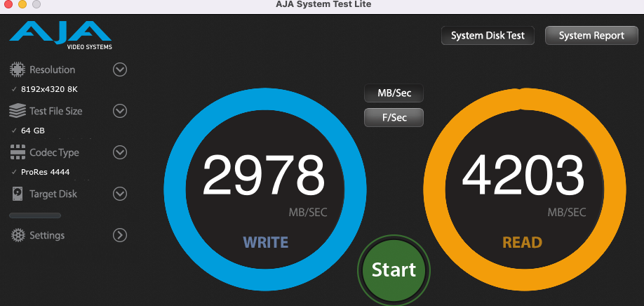
Task: Expand the Codec Type chevron
Action: tap(120, 152)
